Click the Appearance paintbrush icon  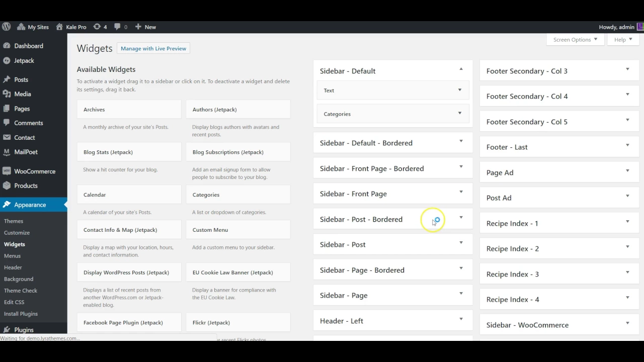7,205
